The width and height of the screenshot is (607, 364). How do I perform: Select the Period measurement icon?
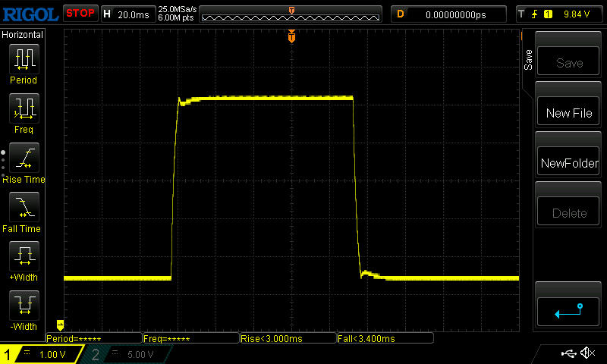pyautogui.click(x=23, y=59)
